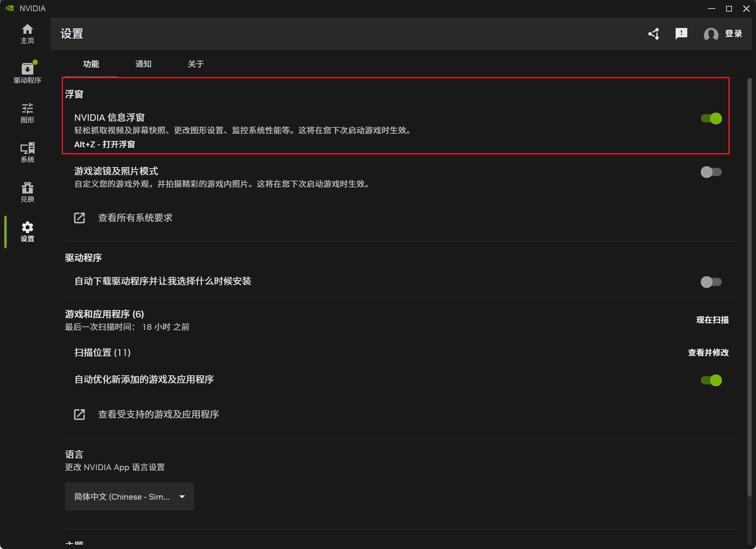Open the 驱动程序 drivers sidebar icon
Image resolution: width=756 pixels, height=549 pixels.
27,73
